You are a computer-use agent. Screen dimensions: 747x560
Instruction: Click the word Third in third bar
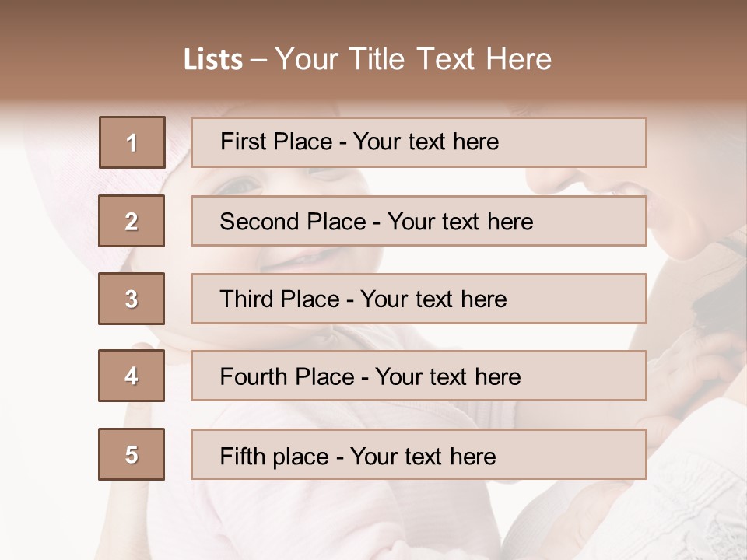(247, 299)
